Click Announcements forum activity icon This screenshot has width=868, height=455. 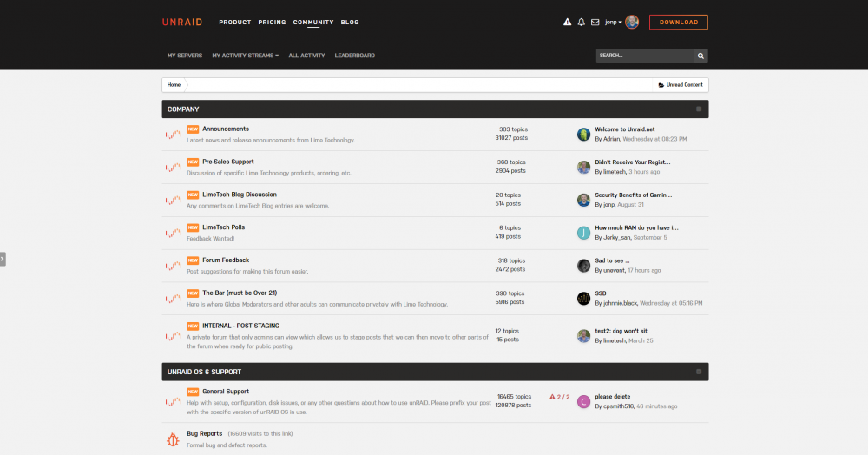pos(174,134)
